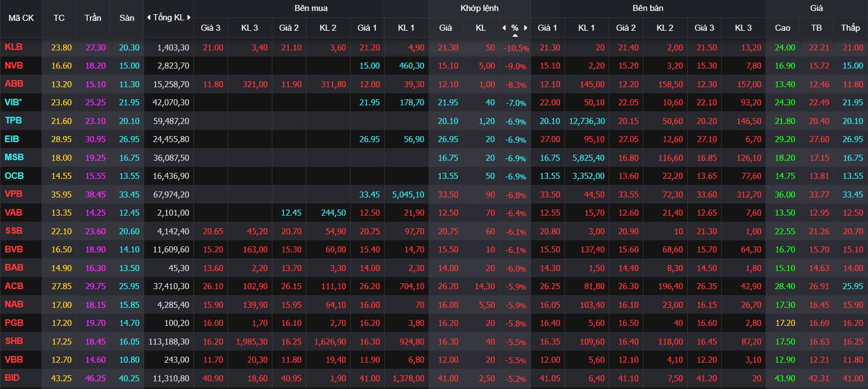
Task: View the PGB stock details
Action: coord(14,323)
